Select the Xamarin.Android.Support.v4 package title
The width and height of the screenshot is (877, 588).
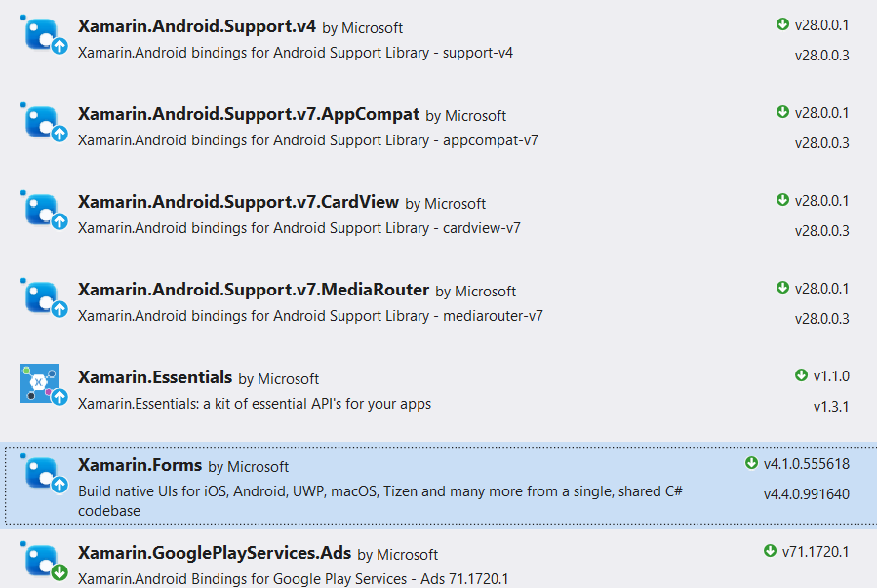click(196, 26)
